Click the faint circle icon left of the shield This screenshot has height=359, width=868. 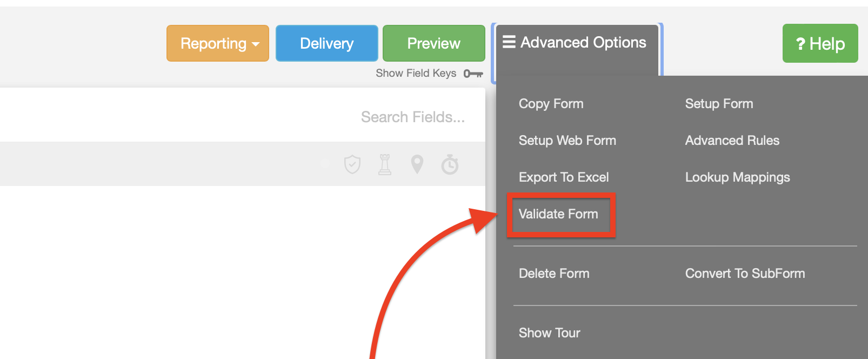click(325, 163)
